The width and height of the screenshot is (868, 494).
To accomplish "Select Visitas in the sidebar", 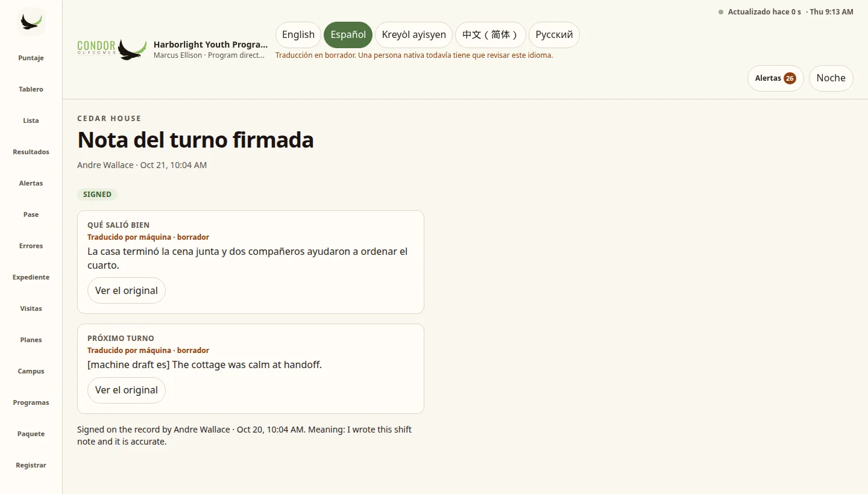I will pyautogui.click(x=31, y=308).
